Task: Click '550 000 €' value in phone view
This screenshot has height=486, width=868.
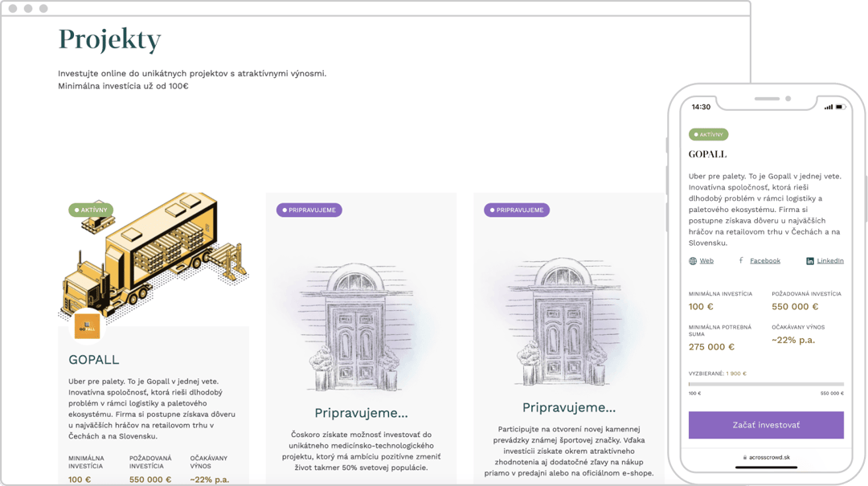Action: click(795, 307)
